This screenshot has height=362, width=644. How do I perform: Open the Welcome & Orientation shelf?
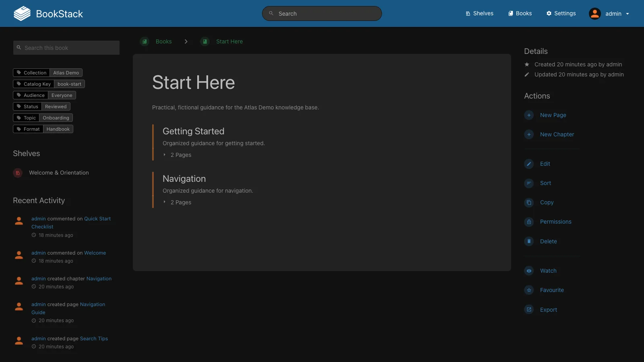coord(59,173)
